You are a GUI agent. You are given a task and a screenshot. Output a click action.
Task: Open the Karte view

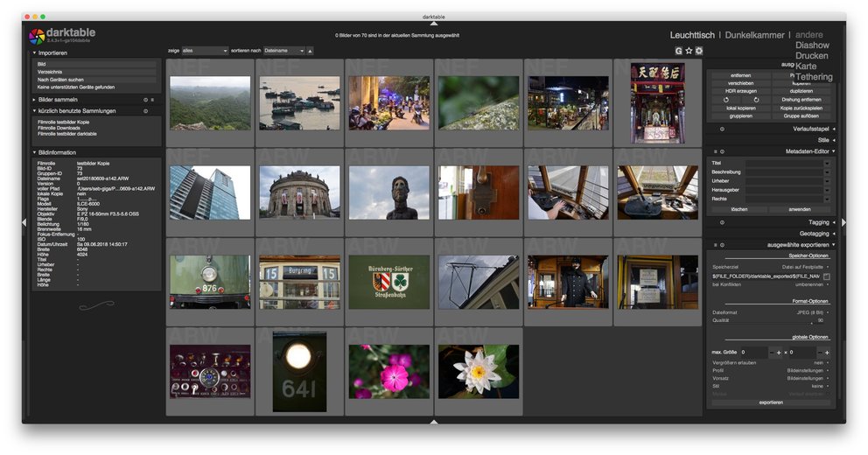tap(806, 66)
